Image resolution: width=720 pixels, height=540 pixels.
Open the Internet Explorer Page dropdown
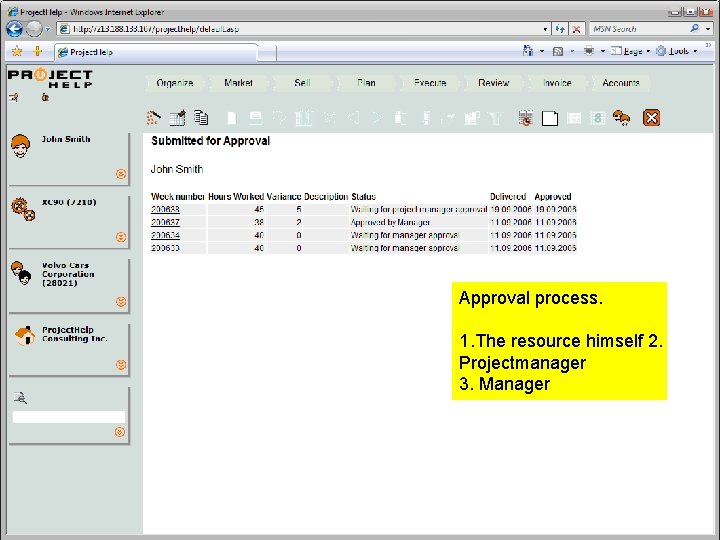click(x=630, y=51)
